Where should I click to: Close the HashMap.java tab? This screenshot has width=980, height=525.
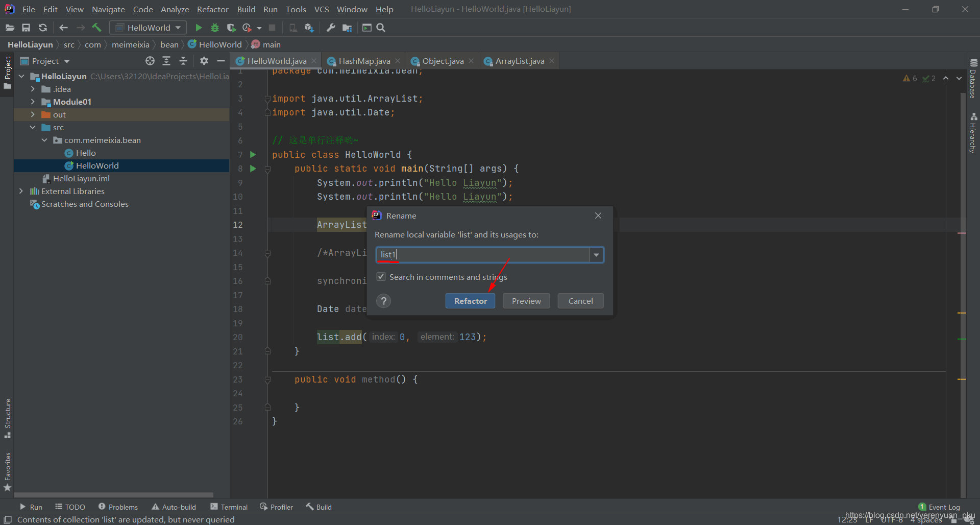pyautogui.click(x=398, y=61)
